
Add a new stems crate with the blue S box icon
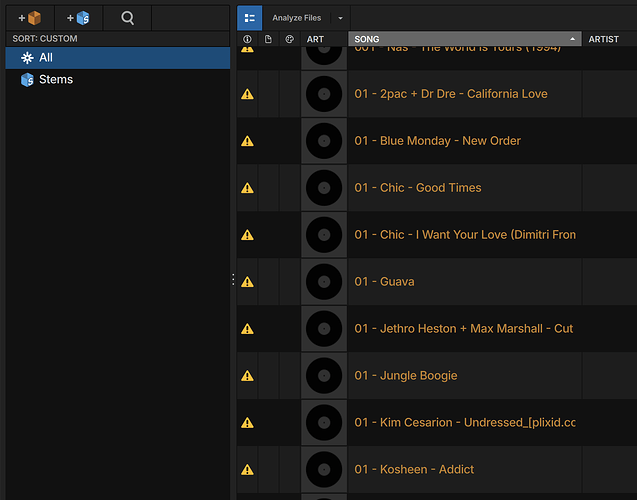tap(78, 18)
